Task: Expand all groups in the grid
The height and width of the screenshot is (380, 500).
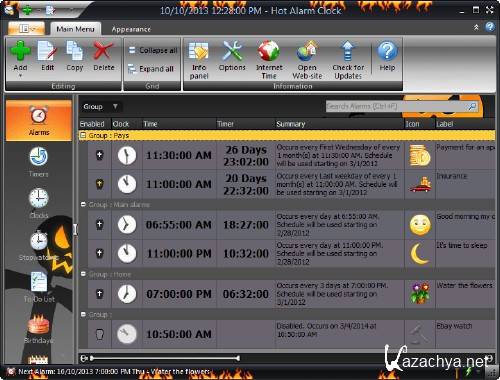Action: pos(151,69)
